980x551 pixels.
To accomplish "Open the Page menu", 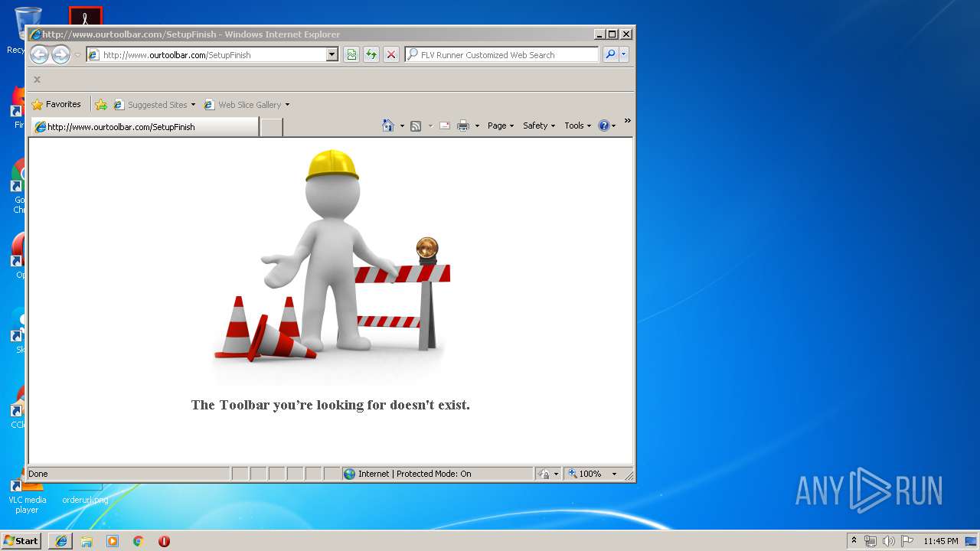I will [501, 126].
